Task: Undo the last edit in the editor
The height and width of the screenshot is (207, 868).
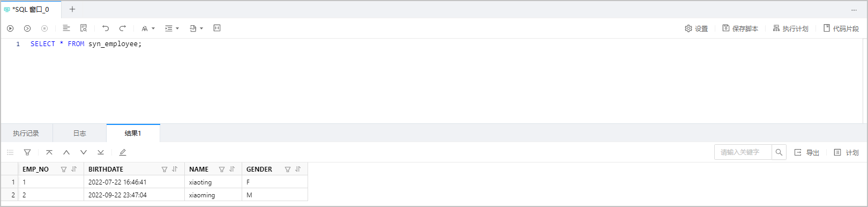Action: coord(106,28)
